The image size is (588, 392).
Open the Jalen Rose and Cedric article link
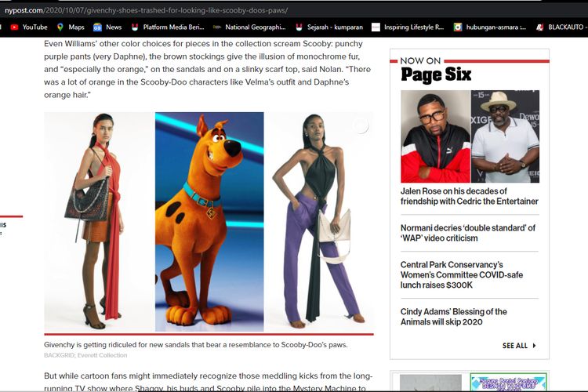[x=469, y=196]
